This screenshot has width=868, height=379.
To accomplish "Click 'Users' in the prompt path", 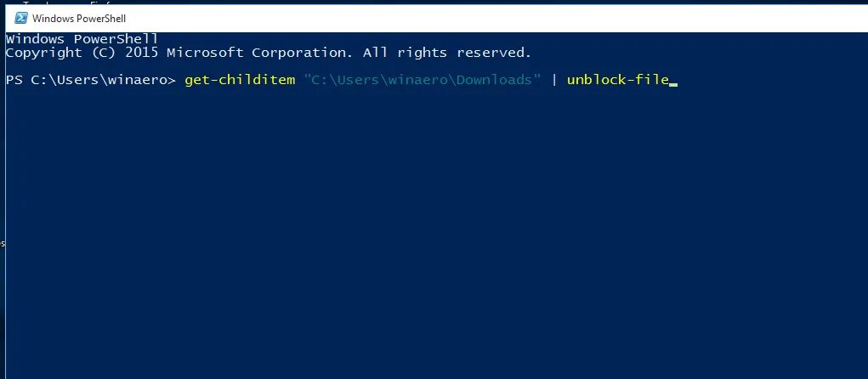I will pyautogui.click(x=78, y=80).
